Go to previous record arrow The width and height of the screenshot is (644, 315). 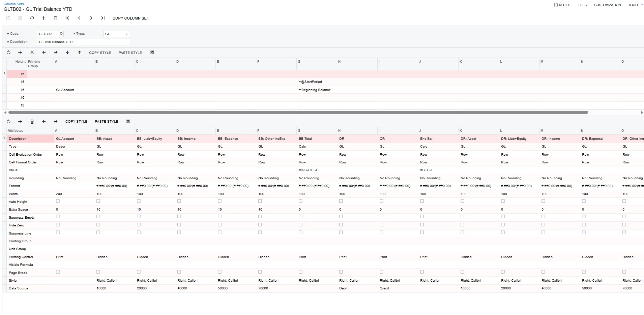(79, 18)
